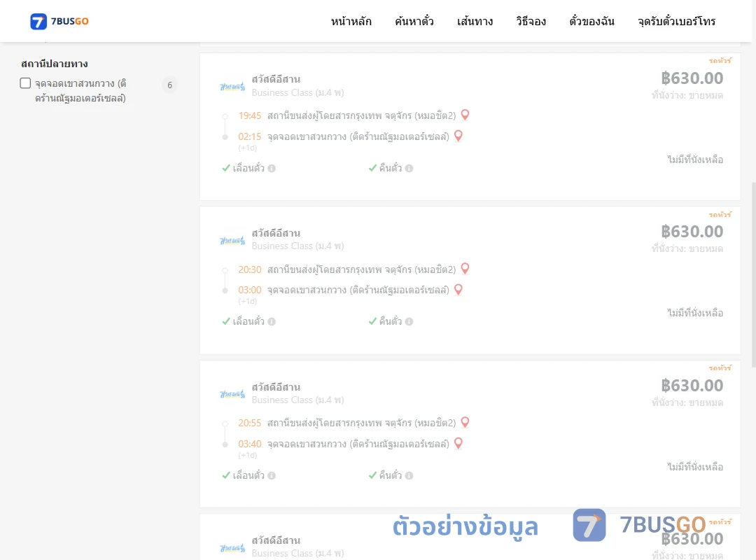This screenshot has height=560, width=756.
Task: Check the จุดจอดเขาสวนกวาง destination filter
Action: tap(25, 83)
